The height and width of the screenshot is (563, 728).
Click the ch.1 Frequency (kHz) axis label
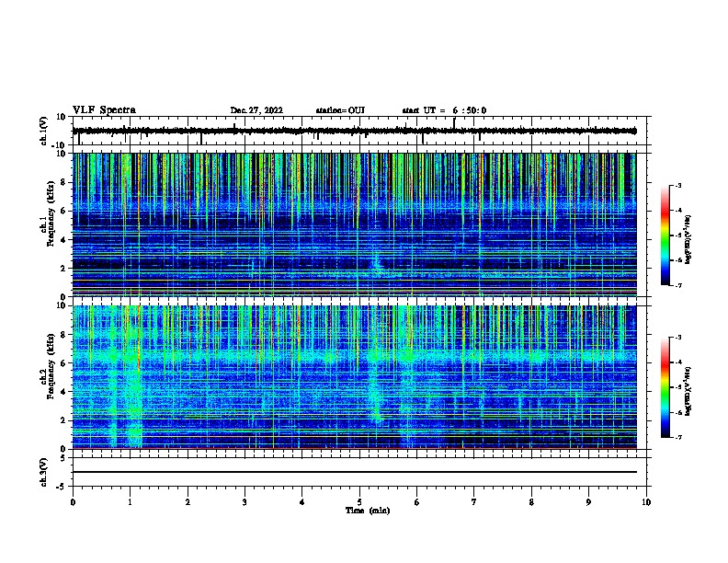[x=48, y=213]
